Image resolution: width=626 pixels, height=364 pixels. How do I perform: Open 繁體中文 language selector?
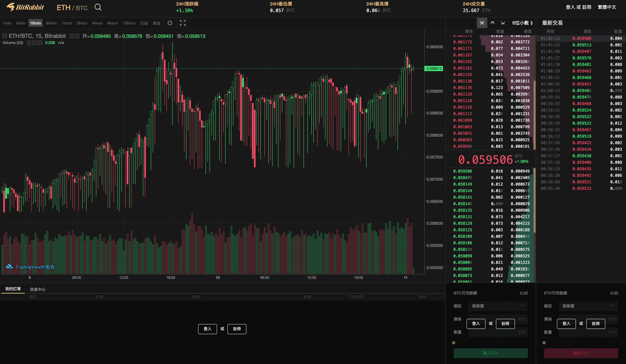coord(607,7)
